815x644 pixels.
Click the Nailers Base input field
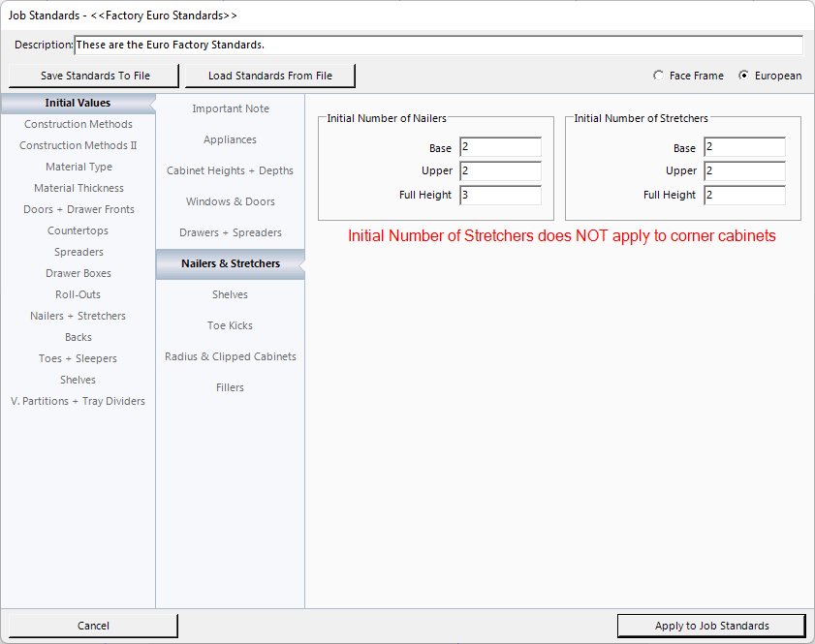point(500,147)
